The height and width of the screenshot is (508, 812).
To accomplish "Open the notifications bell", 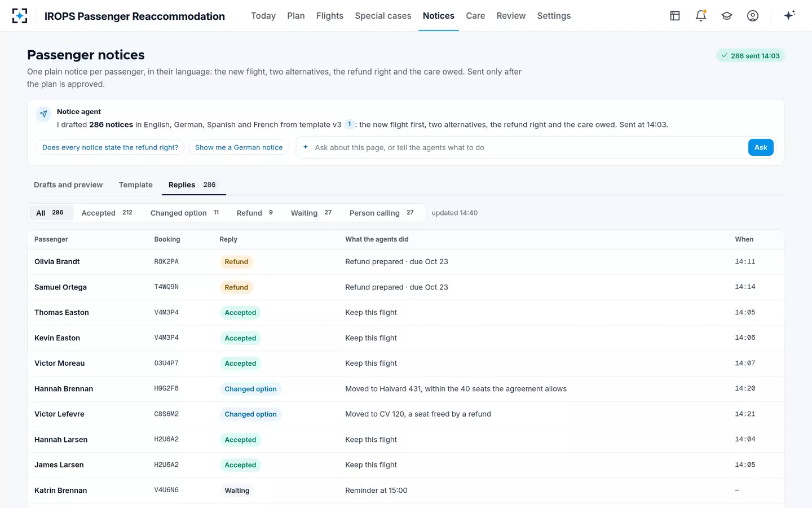I will (701, 16).
